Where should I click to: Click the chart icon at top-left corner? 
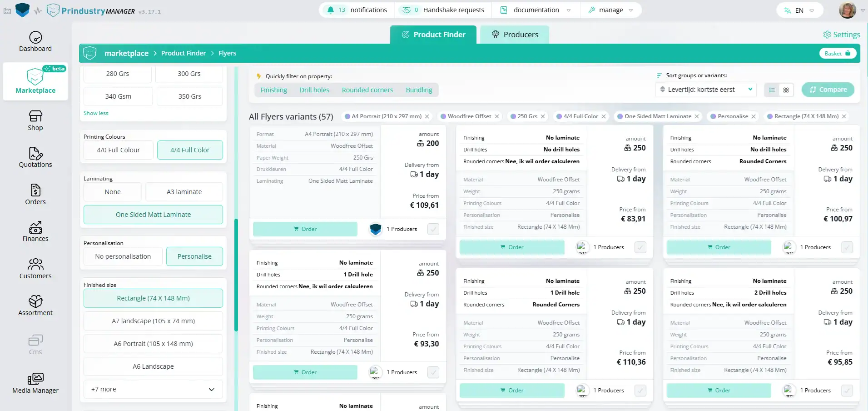pyautogui.click(x=7, y=11)
